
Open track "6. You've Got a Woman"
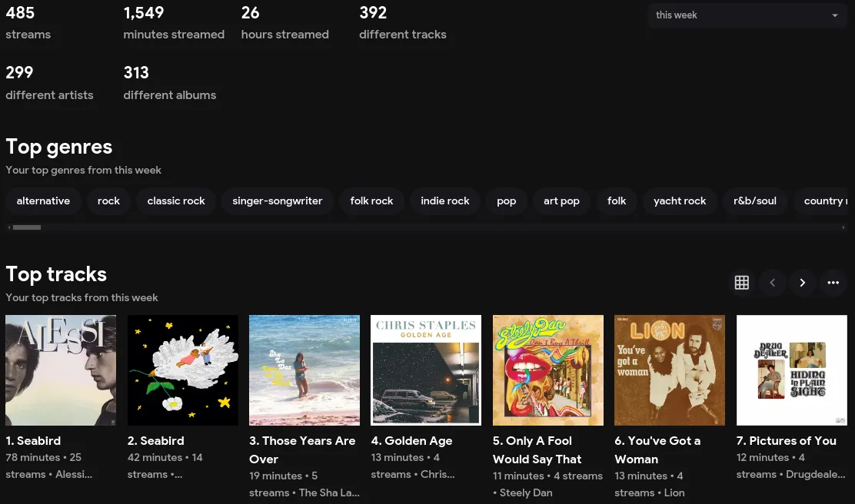coord(657,450)
